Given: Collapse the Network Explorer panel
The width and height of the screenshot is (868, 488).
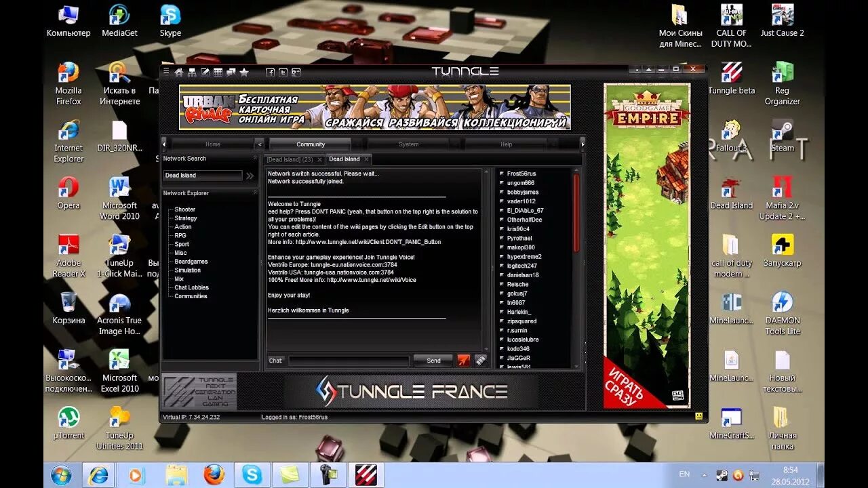Looking at the screenshot, I should point(255,192).
